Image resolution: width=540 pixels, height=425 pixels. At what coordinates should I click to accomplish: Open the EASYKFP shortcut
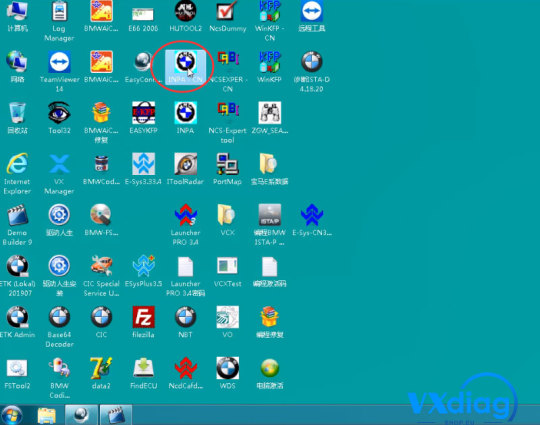click(x=143, y=118)
